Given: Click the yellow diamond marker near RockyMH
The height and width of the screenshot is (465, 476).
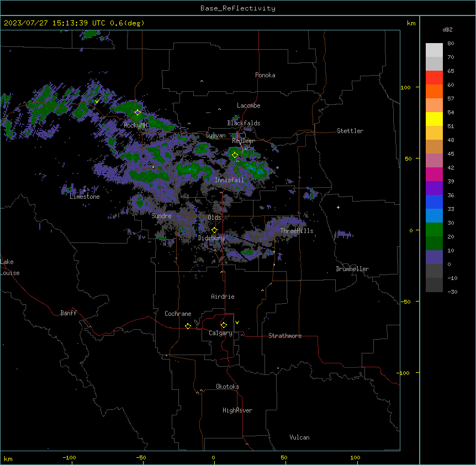Looking at the screenshot, I should pos(137,113).
